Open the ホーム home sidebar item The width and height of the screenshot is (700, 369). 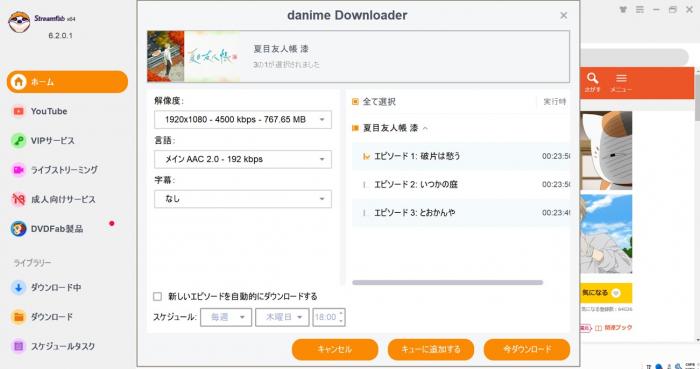67,82
